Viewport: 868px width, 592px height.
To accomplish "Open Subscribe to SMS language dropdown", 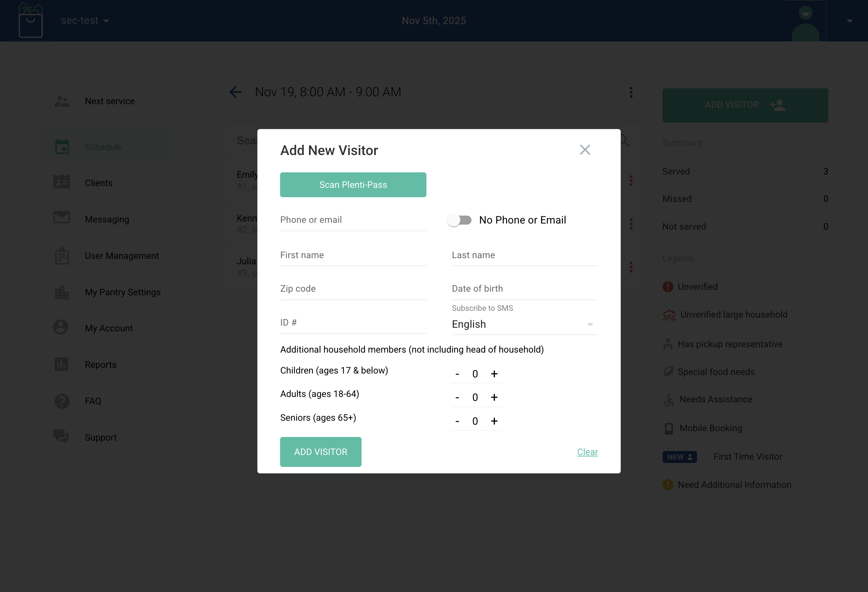I will click(x=524, y=324).
